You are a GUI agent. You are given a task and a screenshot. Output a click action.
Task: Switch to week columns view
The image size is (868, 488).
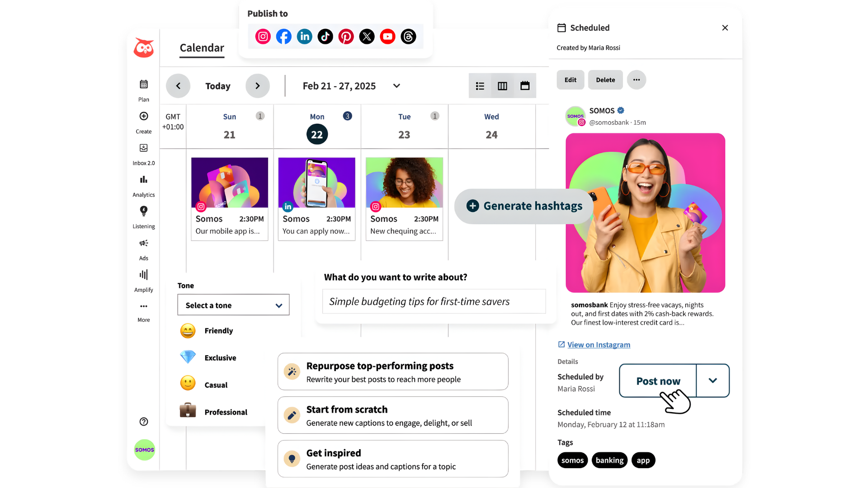pyautogui.click(x=502, y=86)
